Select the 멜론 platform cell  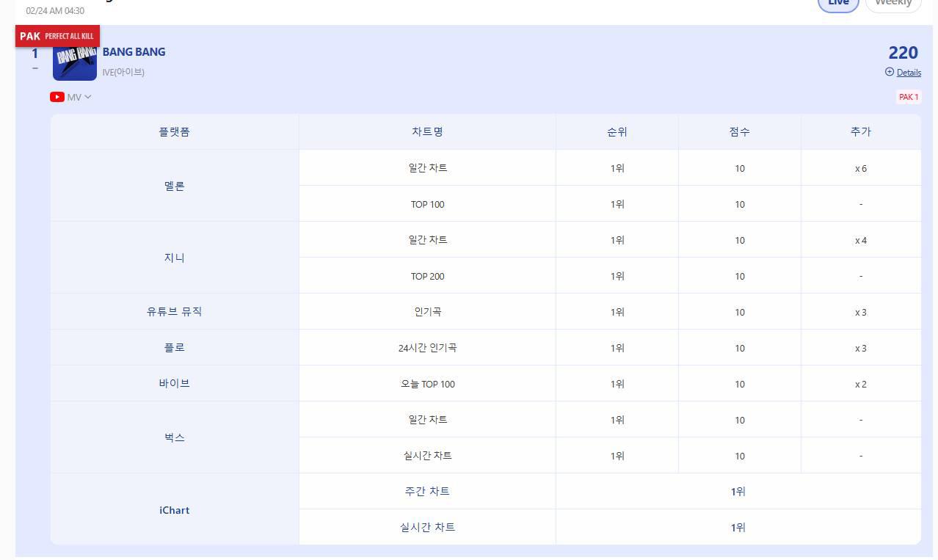175,186
